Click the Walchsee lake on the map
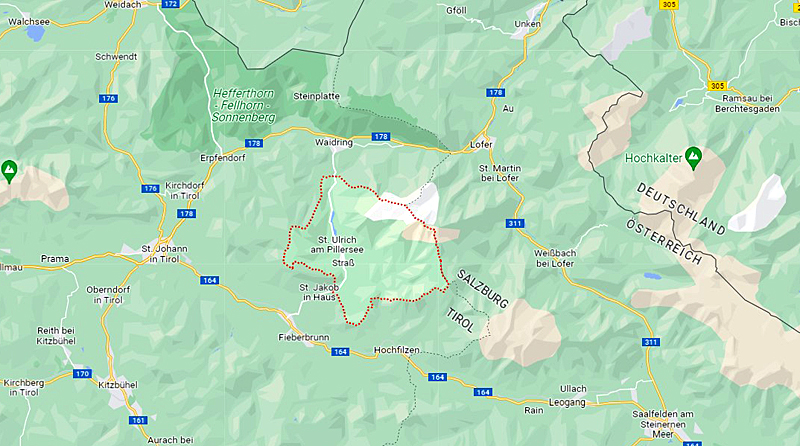The height and width of the screenshot is (446, 800). pos(35,33)
